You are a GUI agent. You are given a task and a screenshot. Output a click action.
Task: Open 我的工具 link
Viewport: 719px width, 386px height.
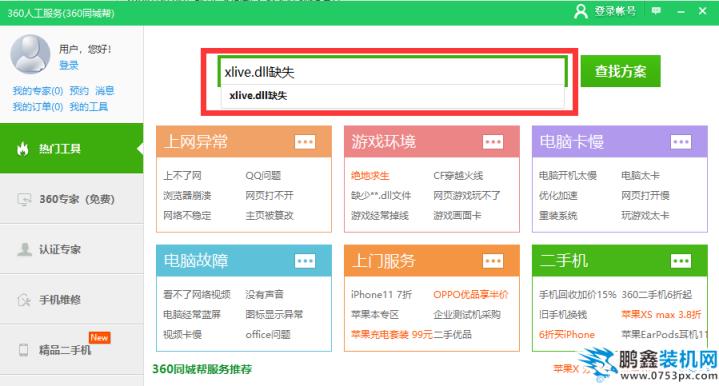(x=88, y=107)
